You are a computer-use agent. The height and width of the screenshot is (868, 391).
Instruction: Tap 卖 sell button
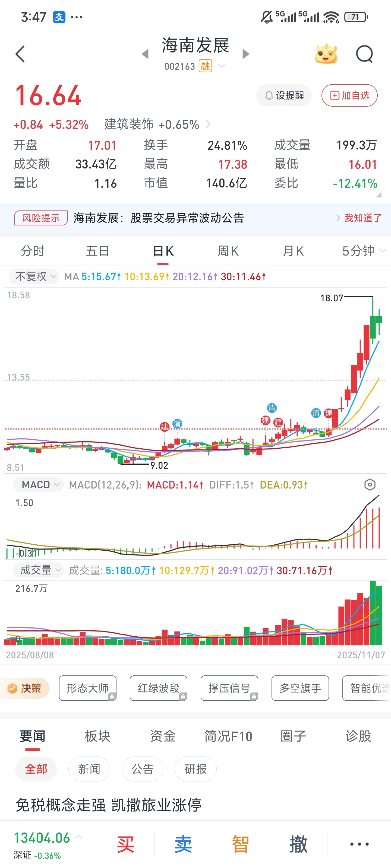click(183, 844)
